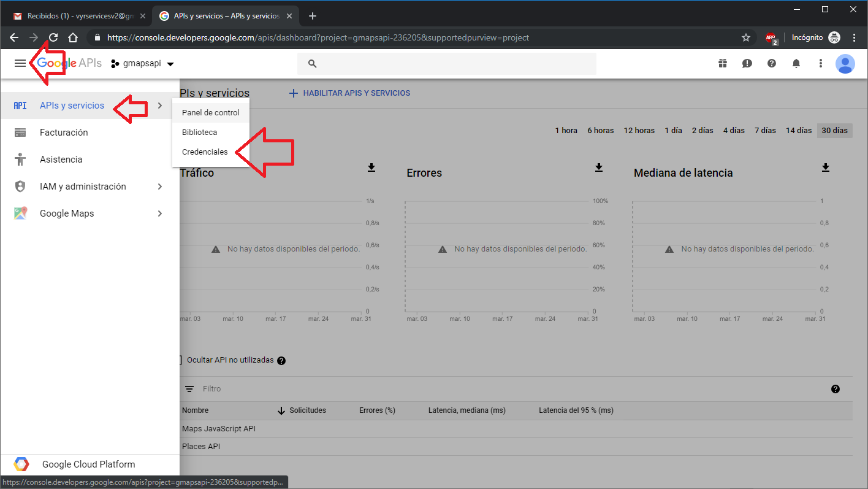Image resolution: width=868 pixels, height=489 pixels.
Task: Download the Errores chart data
Action: (599, 167)
